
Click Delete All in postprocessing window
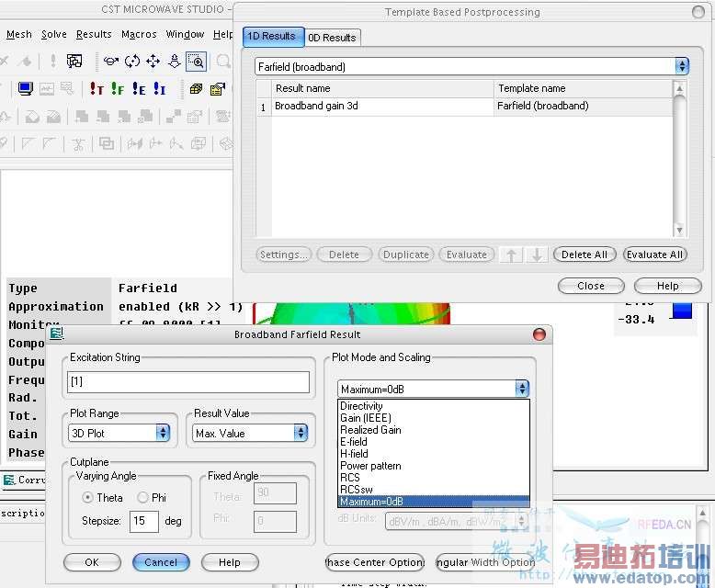pyautogui.click(x=584, y=254)
